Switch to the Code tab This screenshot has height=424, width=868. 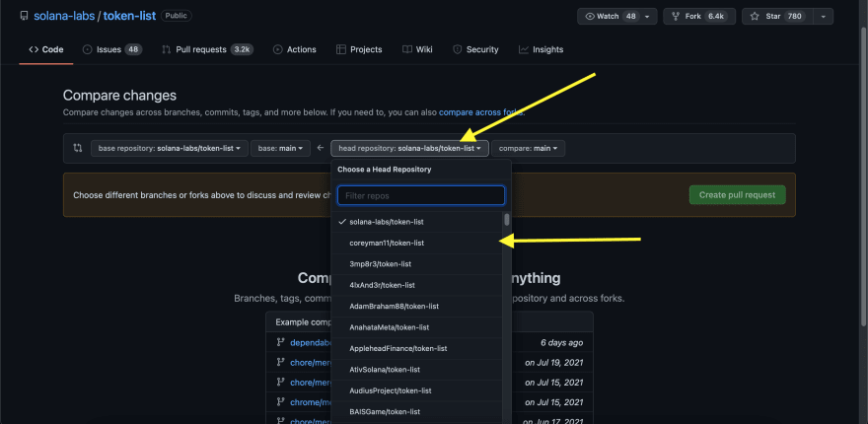point(46,49)
